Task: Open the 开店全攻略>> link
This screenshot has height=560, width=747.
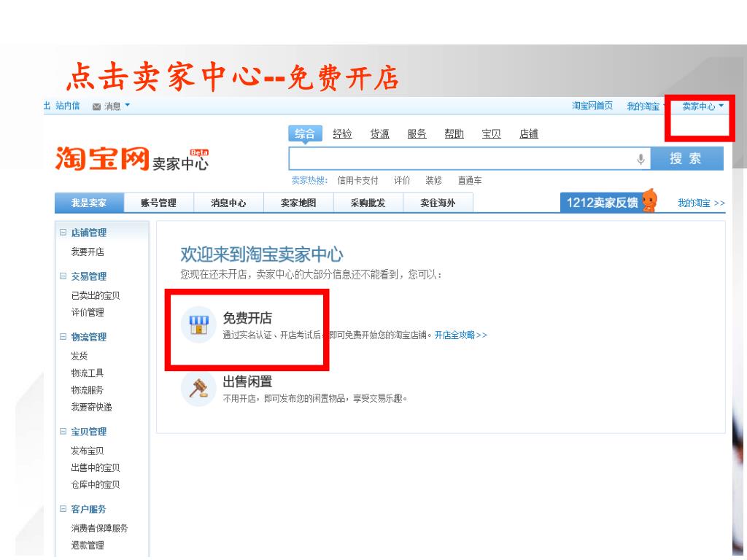Action: [x=461, y=335]
